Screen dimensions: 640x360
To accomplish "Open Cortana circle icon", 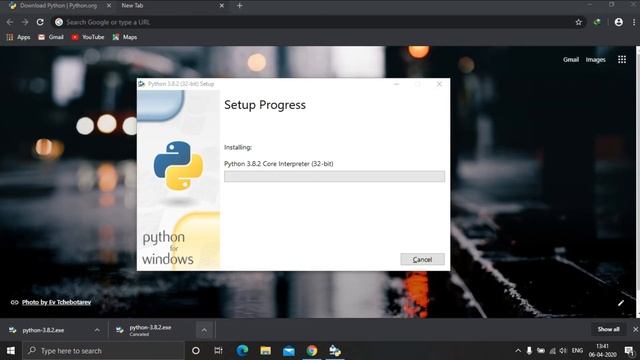I will coord(196,351).
